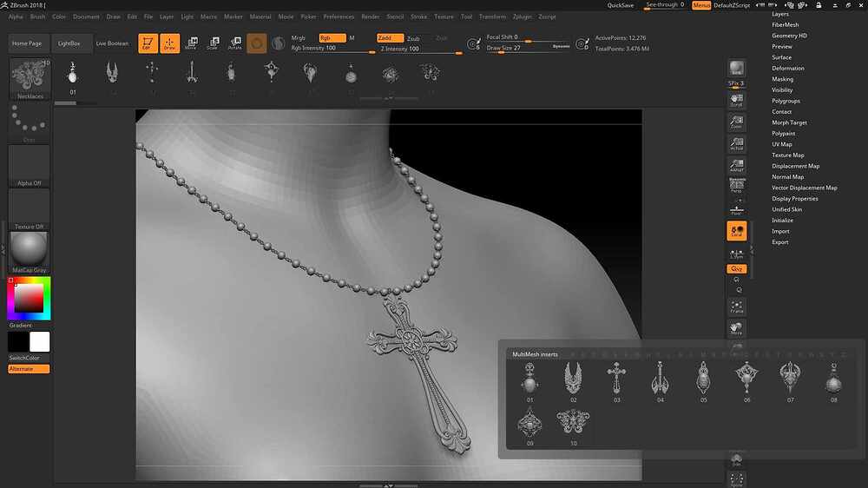Activate the Draw mode icon

170,43
